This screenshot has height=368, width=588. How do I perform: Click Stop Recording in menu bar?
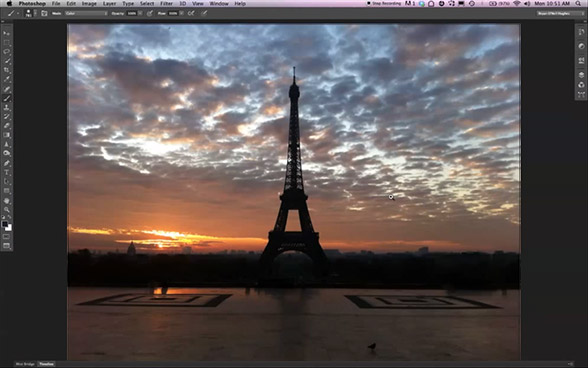click(x=384, y=3)
